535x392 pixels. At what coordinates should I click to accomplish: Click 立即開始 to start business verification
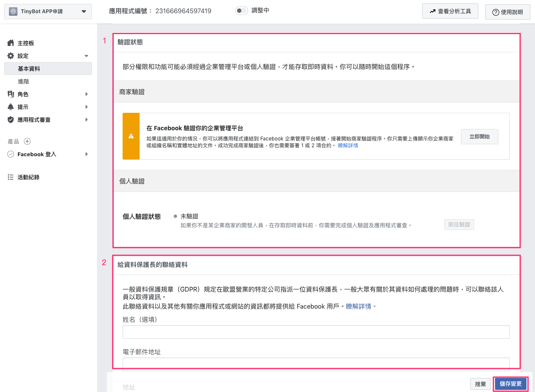[480, 137]
